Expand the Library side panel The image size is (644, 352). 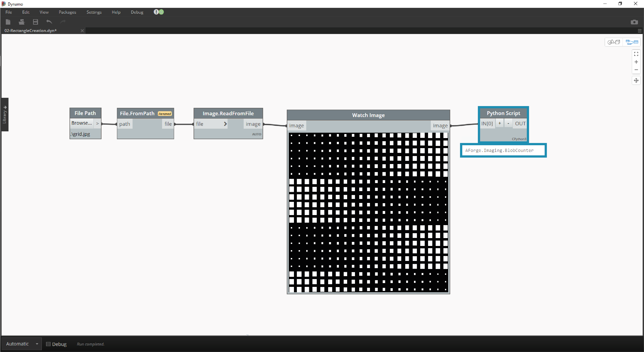click(4, 114)
